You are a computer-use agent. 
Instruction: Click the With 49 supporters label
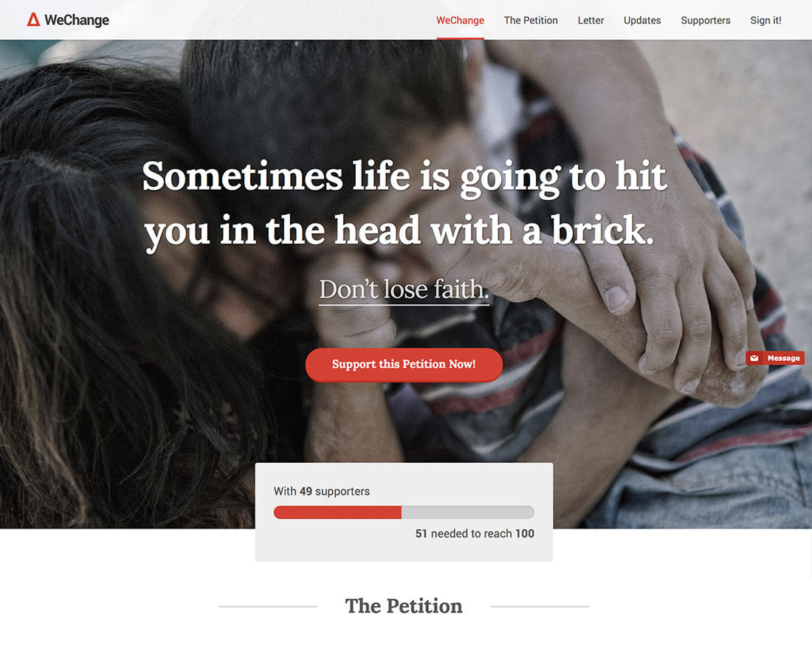322,491
